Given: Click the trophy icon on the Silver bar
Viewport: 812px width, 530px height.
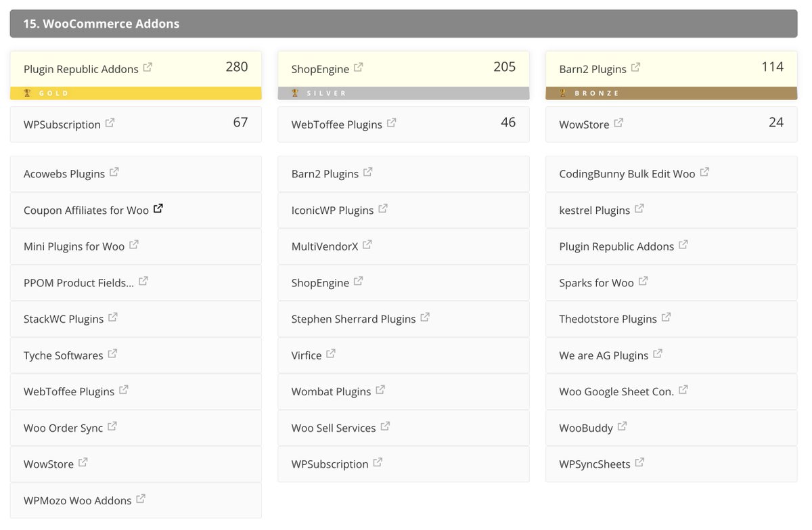Looking at the screenshot, I should 296,93.
